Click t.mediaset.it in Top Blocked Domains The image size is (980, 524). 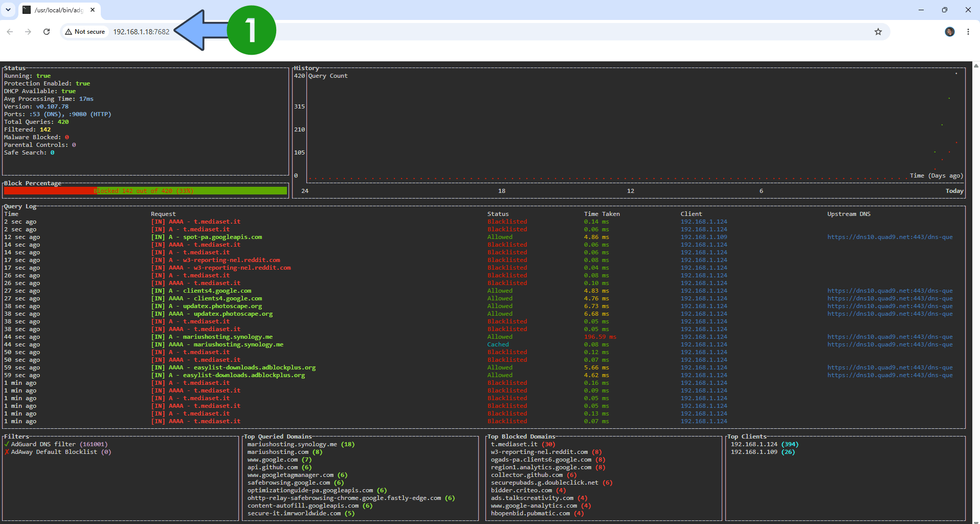(523, 444)
